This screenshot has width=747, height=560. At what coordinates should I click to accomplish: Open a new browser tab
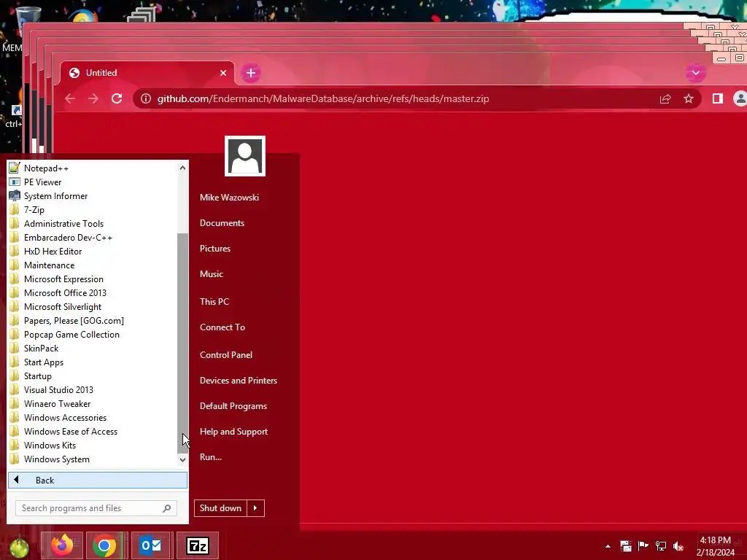tap(251, 73)
